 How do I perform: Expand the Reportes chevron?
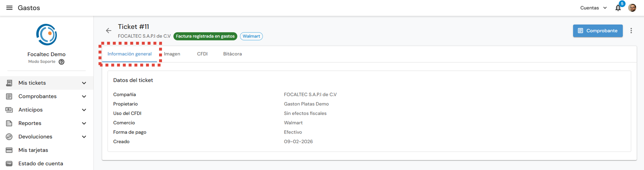[x=84, y=123]
